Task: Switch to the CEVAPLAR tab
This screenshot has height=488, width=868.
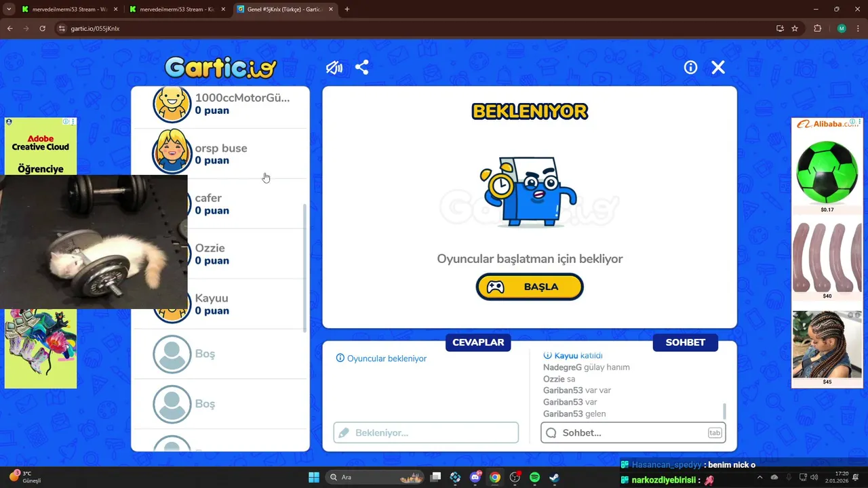Action: coord(478,342)
